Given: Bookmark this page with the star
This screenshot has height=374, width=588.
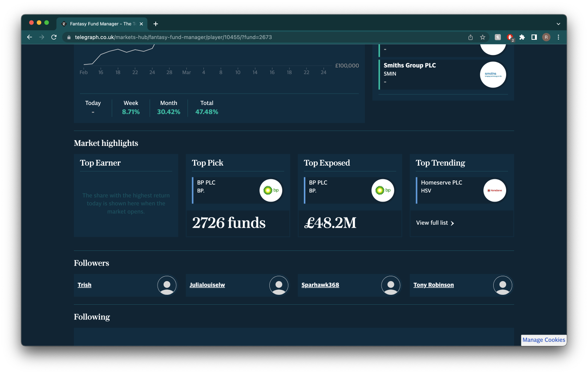Looking at the screenshot, I should [x=483, y=37].
